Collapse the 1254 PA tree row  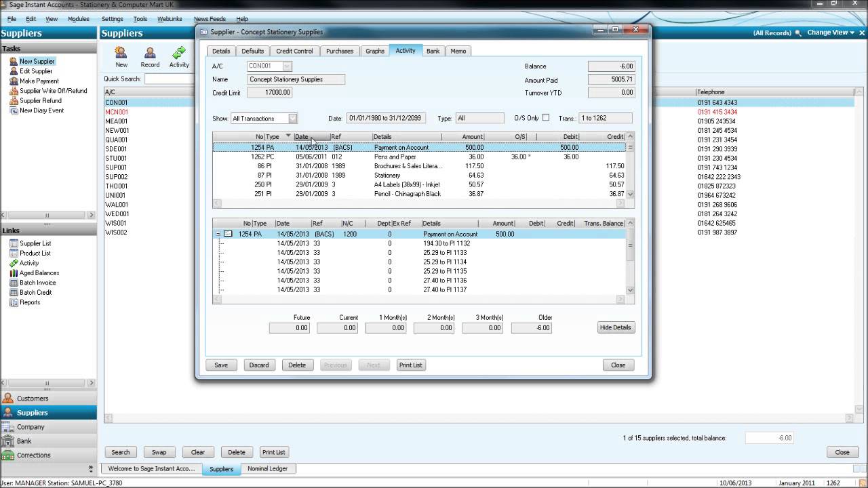tap(218, 234)
